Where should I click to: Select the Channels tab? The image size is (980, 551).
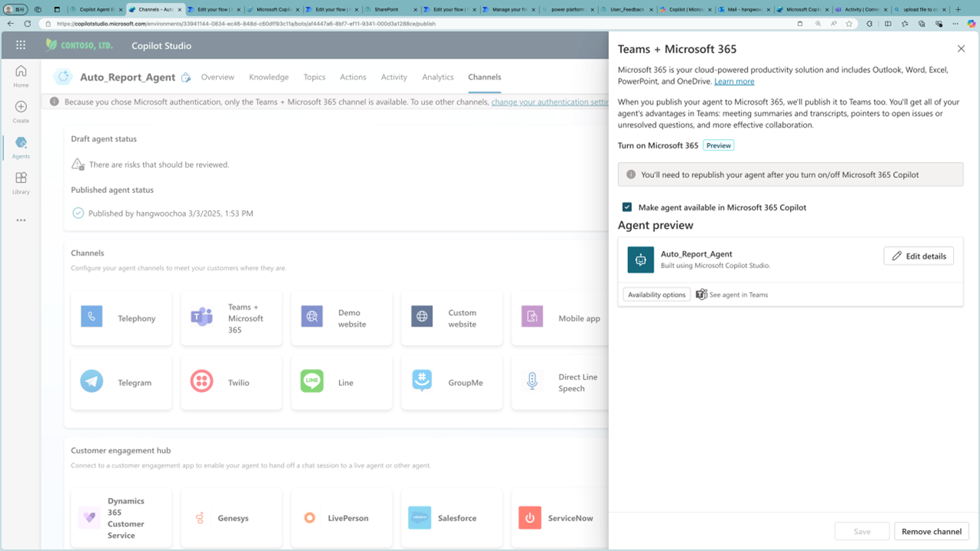(x=484, y=77)
